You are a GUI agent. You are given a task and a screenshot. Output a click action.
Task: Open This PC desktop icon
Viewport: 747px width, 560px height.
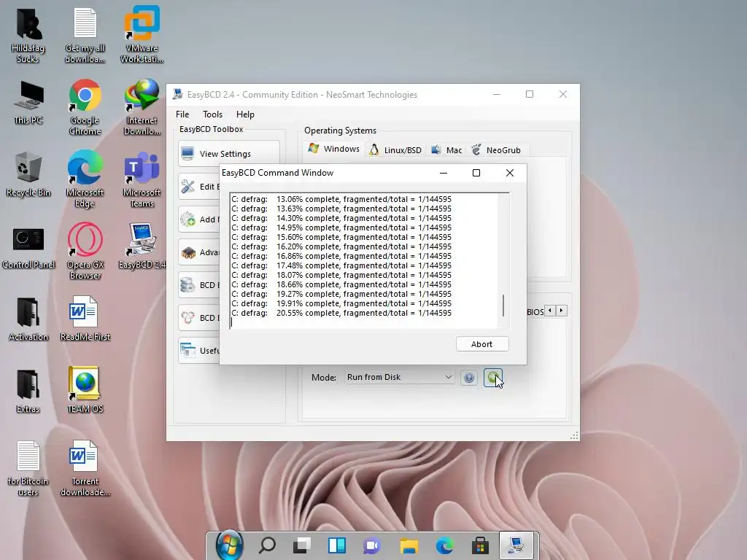28,103
